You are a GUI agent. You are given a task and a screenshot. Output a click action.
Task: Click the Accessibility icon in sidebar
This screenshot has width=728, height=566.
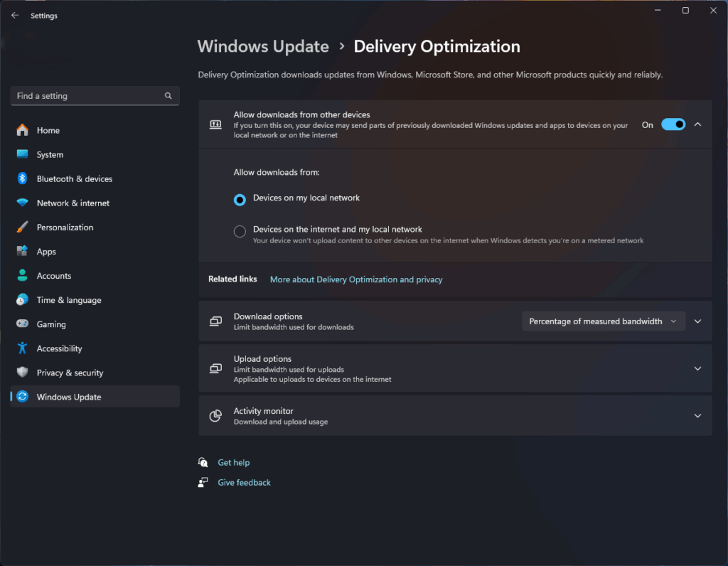pyautogui.click(x=23, y=348)
